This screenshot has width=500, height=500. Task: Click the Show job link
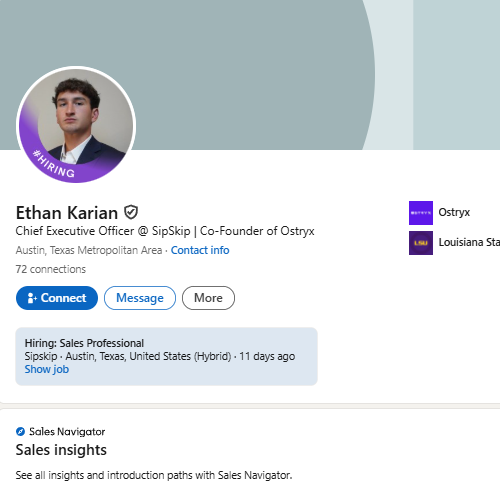tap(47, 369)
